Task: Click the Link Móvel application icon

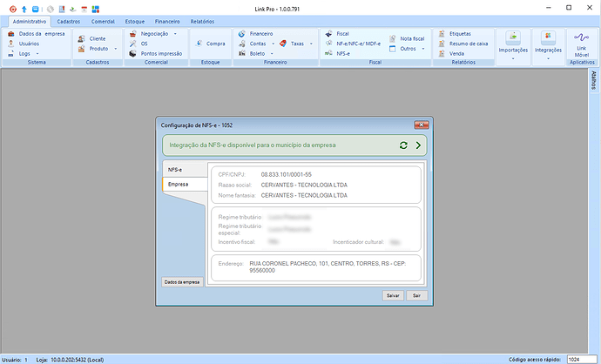Action: 581,43
